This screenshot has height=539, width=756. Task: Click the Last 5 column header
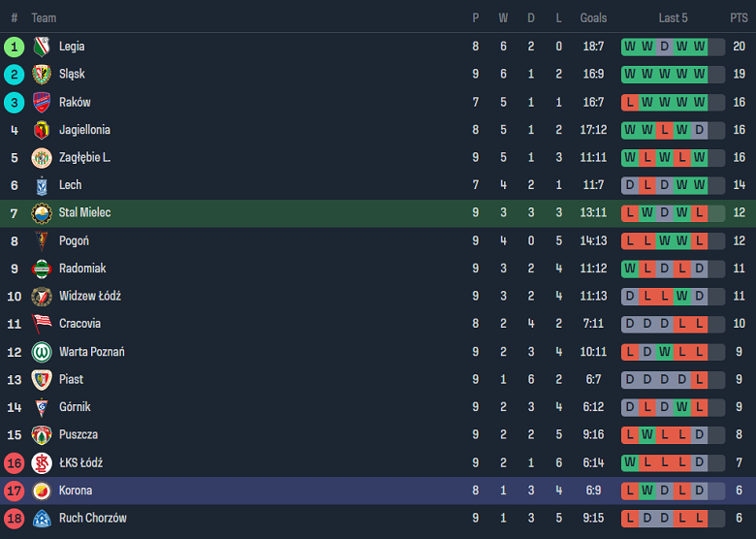[x=673, y=17]
